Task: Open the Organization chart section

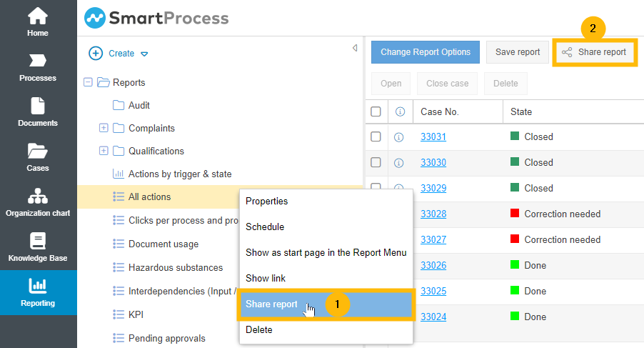Action: tap(38, 202)
